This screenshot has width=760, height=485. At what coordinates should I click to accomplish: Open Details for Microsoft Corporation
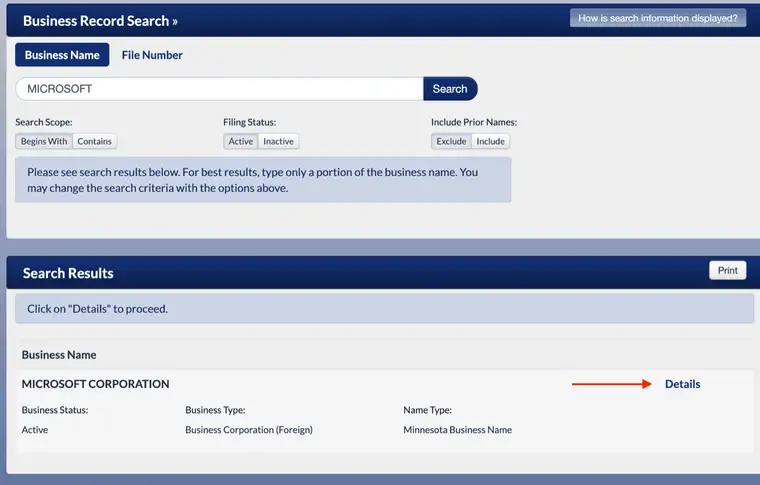[682, 384]
